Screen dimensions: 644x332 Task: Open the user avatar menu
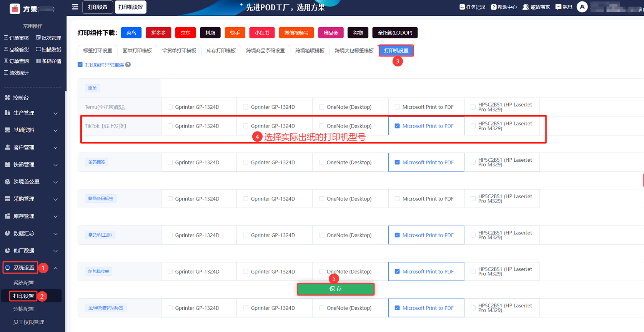point(582,7)
